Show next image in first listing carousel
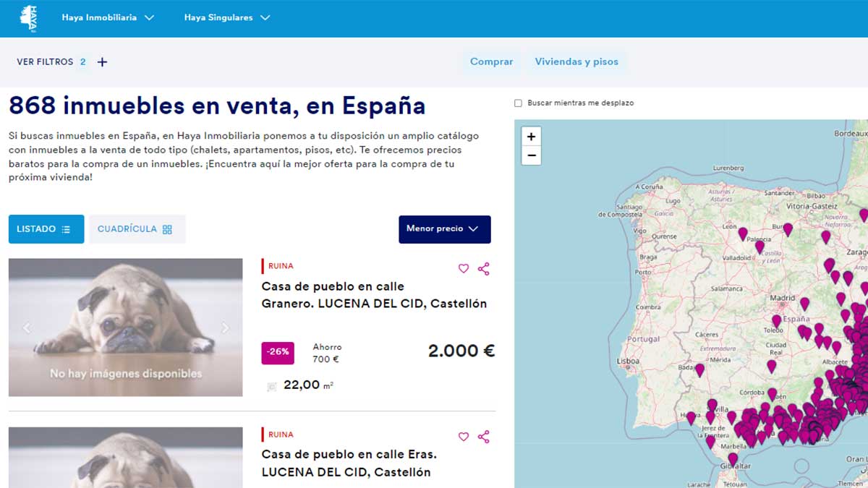Image resolution: width=868 pixels, height=488 pixels. [225, 328]
